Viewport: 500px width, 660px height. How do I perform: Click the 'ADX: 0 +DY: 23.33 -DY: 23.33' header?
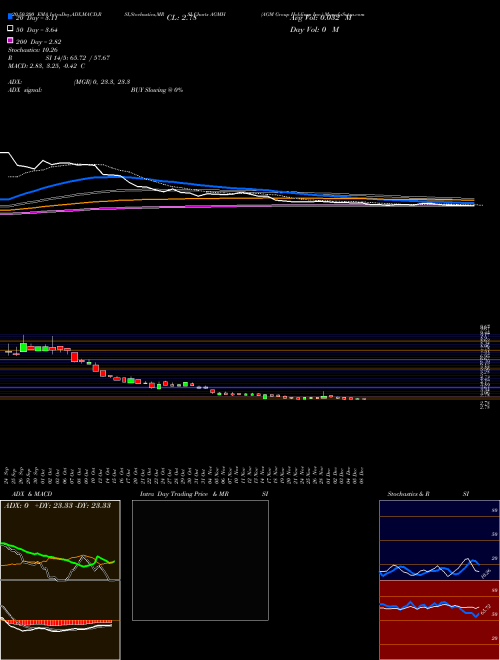point(57,506)
